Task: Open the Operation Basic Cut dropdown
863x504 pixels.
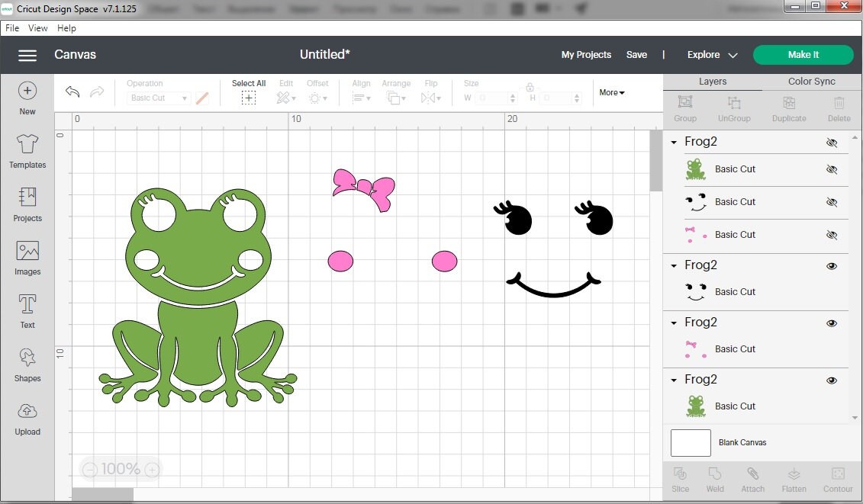Action: (159, 98)
